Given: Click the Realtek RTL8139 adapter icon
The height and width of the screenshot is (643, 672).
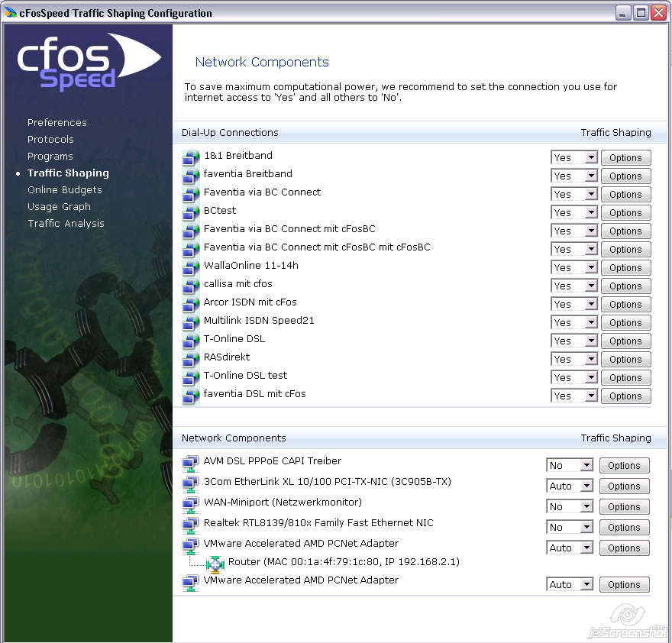Looking at the screenshot, I should [190, 525].
